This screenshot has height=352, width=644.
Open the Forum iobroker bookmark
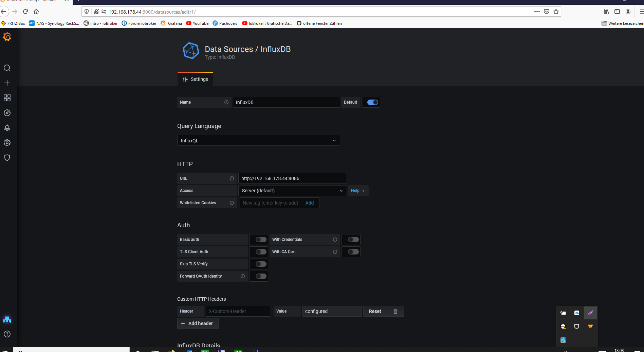coord(139,23)
